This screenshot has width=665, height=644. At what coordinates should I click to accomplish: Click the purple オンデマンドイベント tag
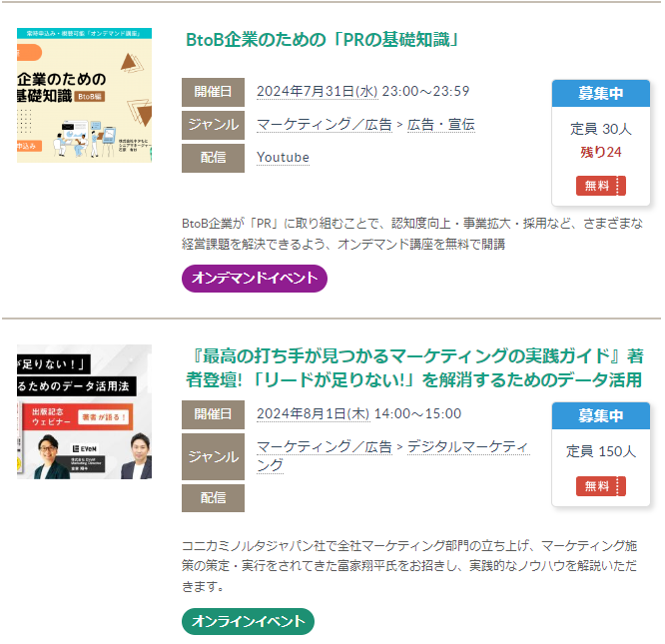[255, 279]
